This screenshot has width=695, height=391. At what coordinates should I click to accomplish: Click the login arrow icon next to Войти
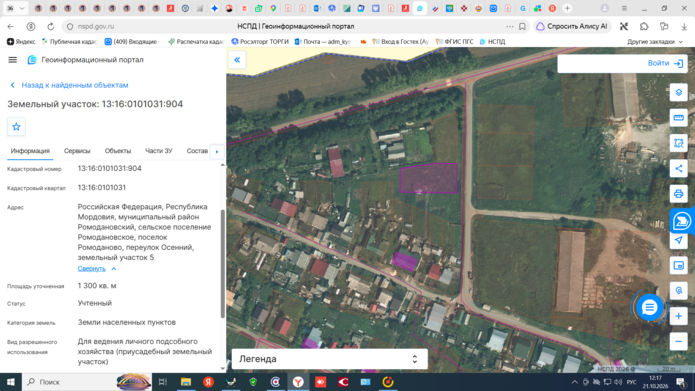pyautogui.click(x=678, y=64)
